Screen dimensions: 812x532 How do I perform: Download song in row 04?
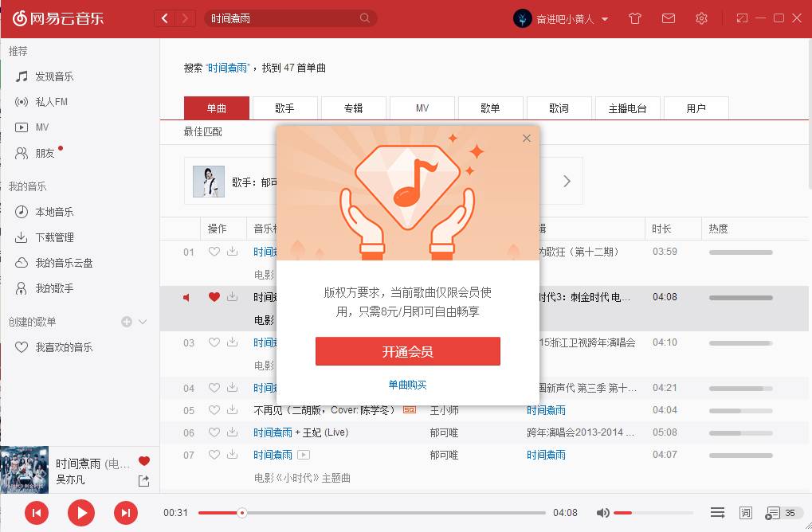[x=233, y=388]
